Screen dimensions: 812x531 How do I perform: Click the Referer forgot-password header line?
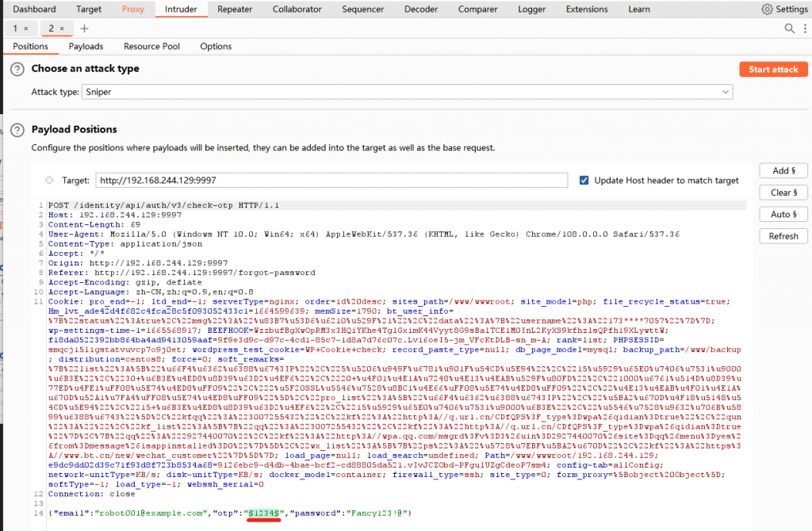(182, 273)
